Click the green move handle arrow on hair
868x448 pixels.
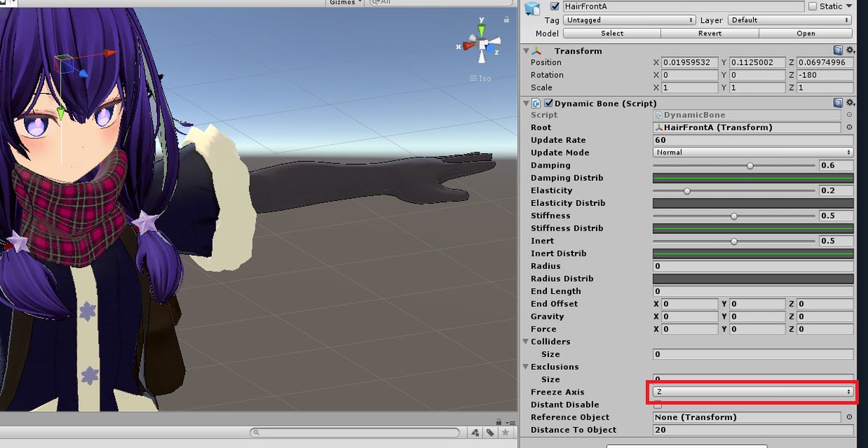(x=61, y=112)
